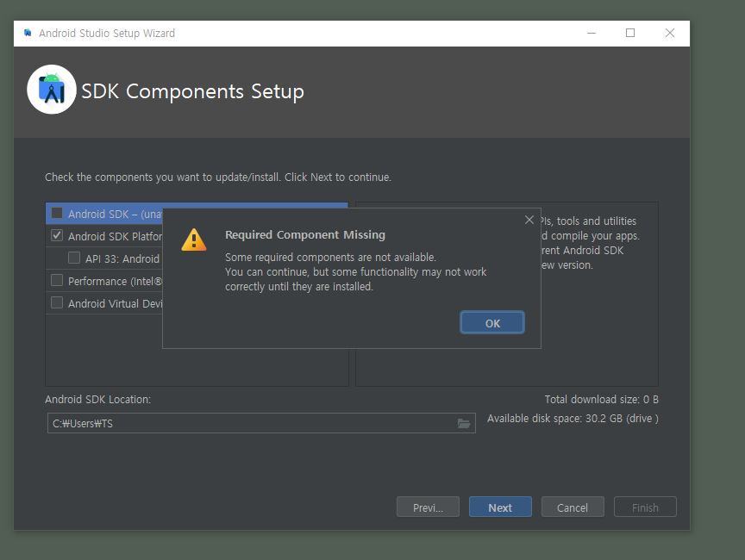Click the Android Studio logo in header

click(52, 90)
